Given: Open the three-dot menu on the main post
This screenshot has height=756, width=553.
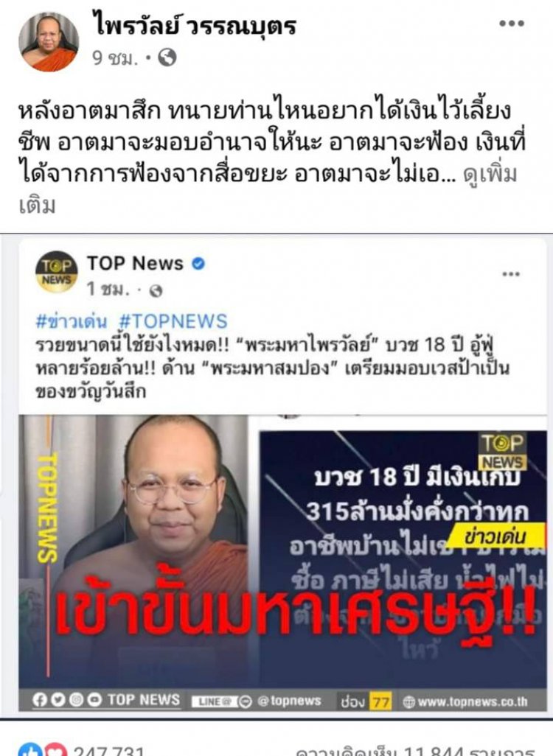Looking at the screenshot, I should [512, 23].
